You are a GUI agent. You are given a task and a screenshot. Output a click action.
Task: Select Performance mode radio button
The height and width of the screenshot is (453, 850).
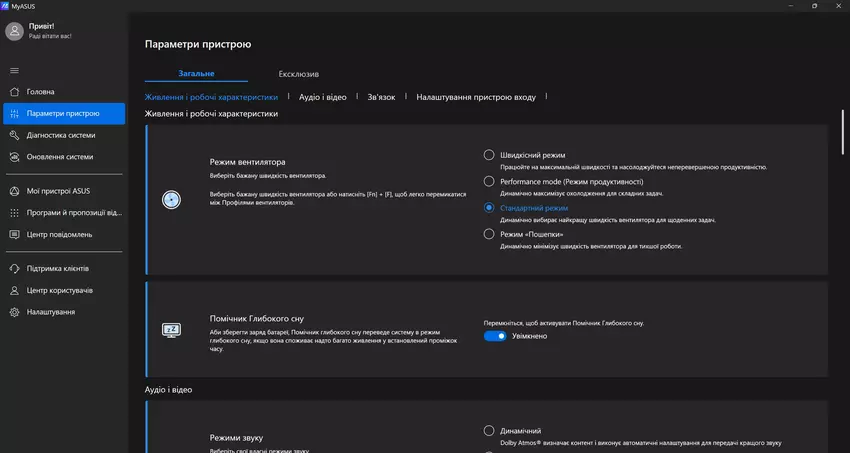coord(489,181)
